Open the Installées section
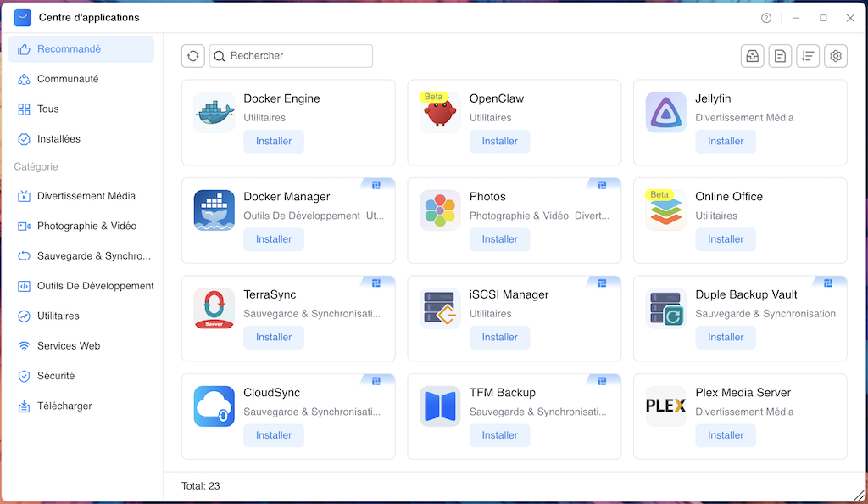The image size is (868, 504). (x=81, y=139)
